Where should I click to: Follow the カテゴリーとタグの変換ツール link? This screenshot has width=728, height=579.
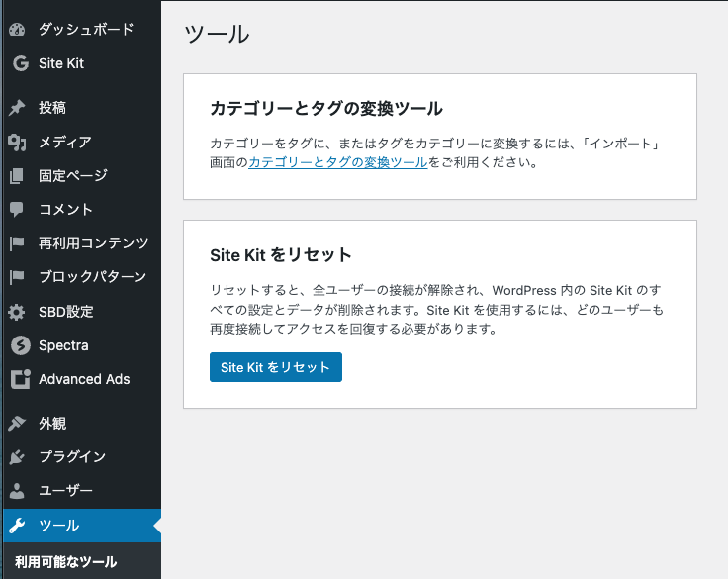pyautogui.click(x=338, y=162)
